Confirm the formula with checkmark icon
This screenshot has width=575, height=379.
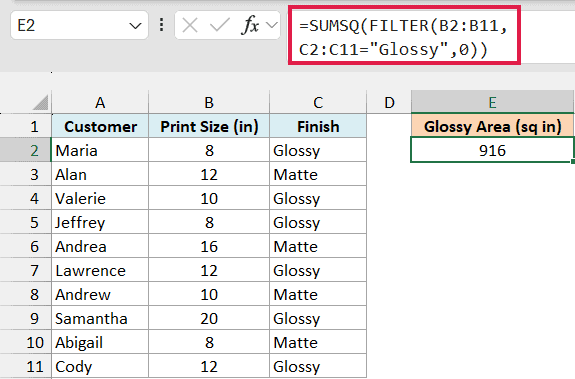(x=219, y=26)
